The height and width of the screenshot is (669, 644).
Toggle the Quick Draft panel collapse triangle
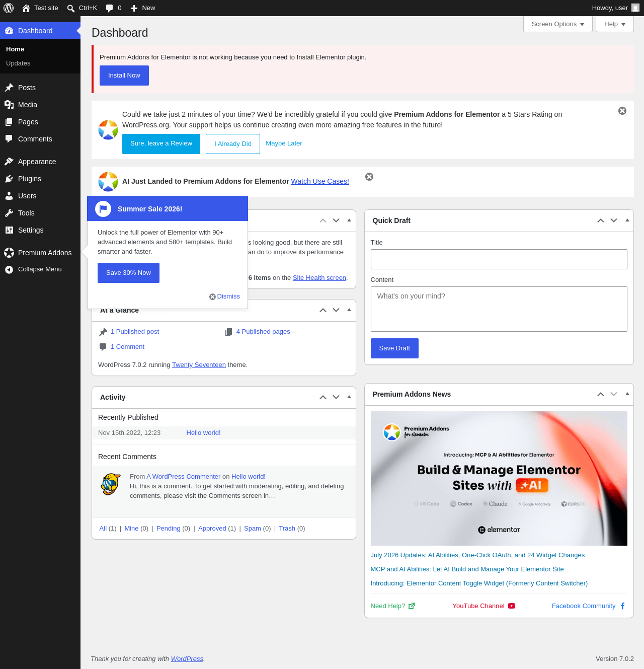(x=627, y=220)
